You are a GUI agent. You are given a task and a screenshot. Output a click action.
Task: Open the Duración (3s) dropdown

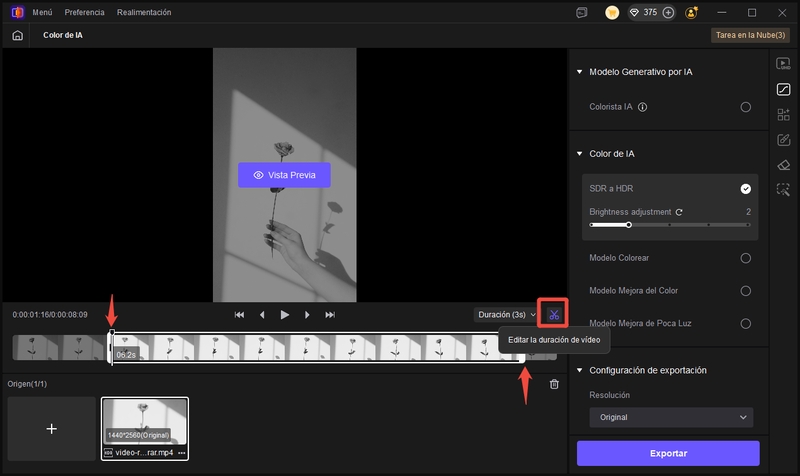pos(506,315)
